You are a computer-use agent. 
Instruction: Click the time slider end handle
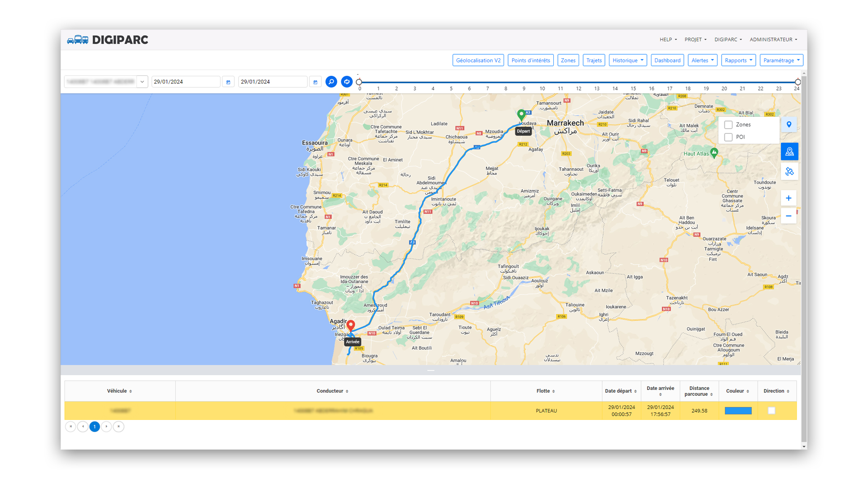pos(798,82)
